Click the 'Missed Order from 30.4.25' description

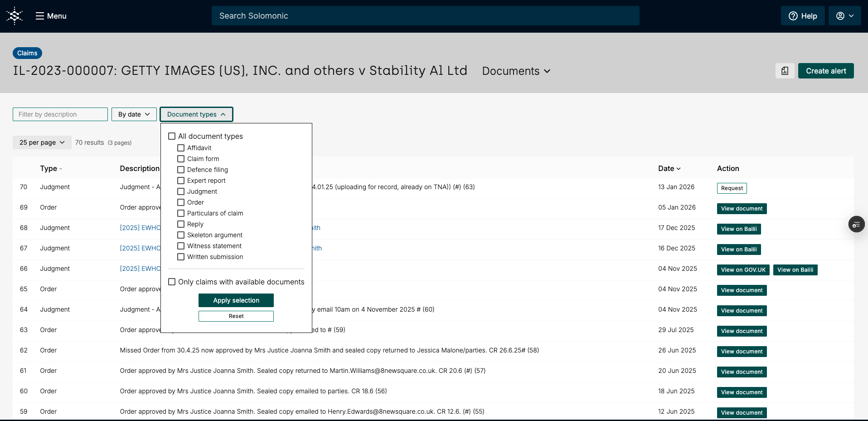pos(329,350)
